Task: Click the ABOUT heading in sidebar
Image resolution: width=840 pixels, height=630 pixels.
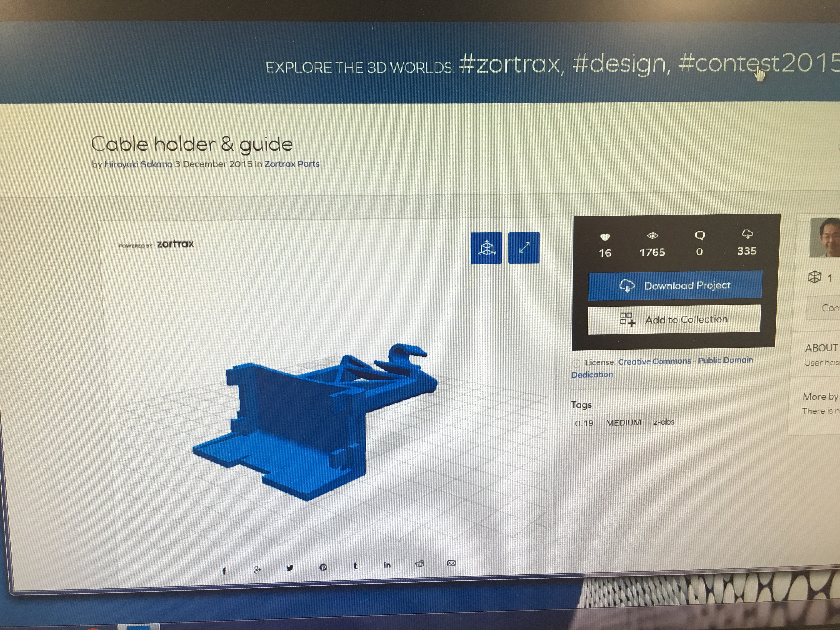Action: click(822, 348)
